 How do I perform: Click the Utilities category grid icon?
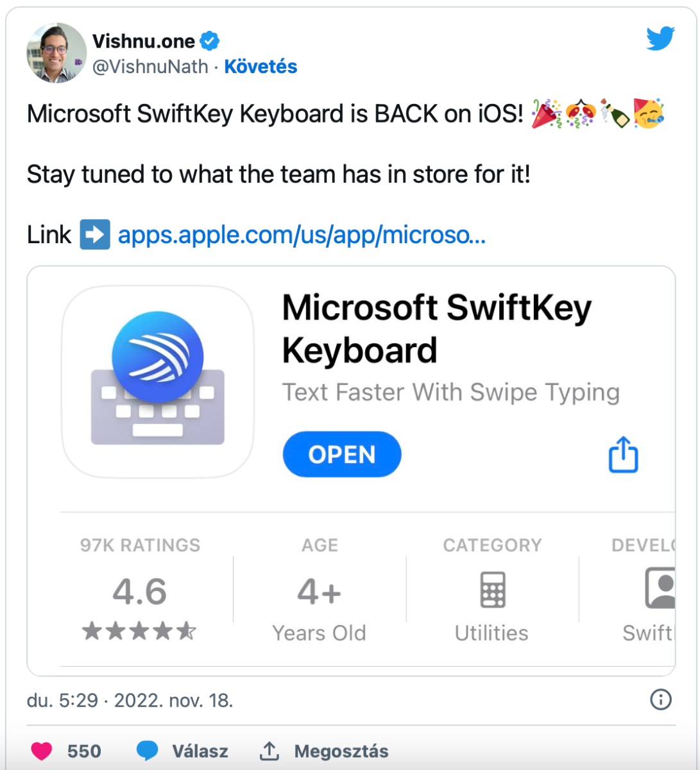tap(491, 588)
